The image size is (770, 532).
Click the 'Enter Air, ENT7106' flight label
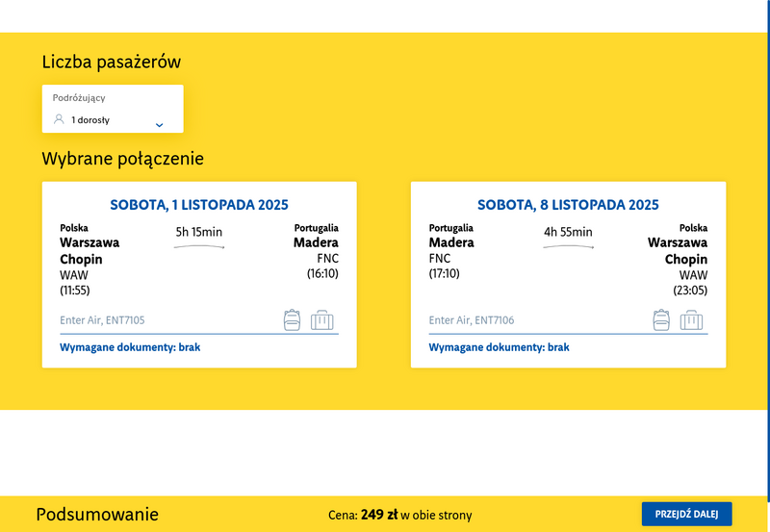471,320
